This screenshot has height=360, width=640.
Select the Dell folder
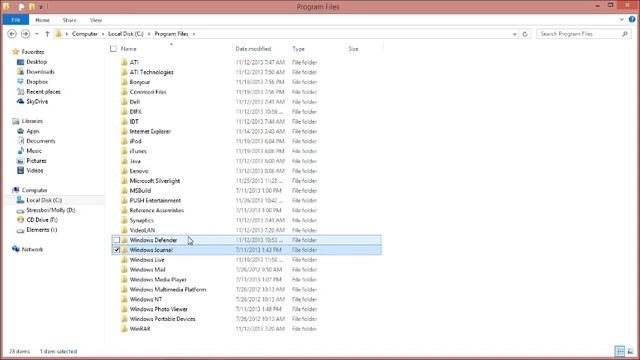coord(135,102)
